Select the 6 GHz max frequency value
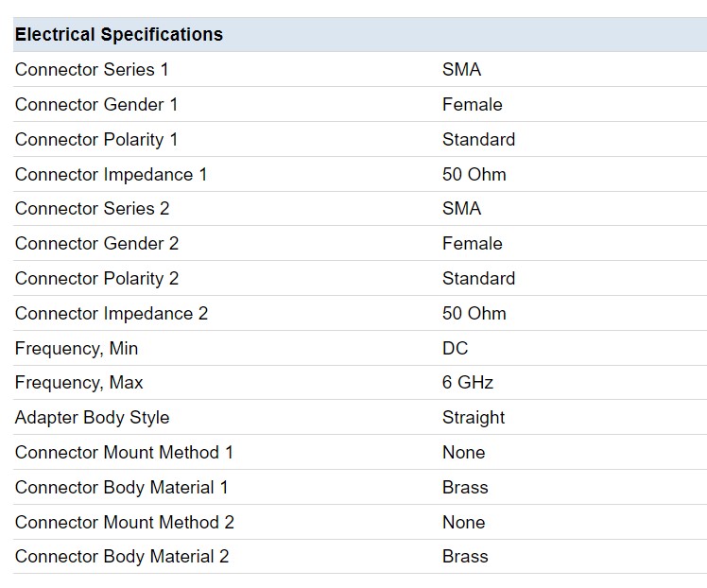Image resolution: width=707 pixels, height=588 pixels. [468, 382]
